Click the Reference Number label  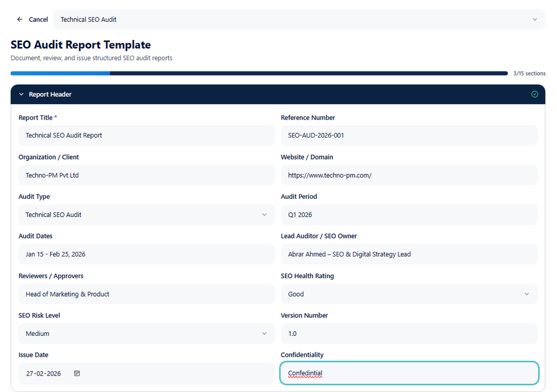[308, 118]
